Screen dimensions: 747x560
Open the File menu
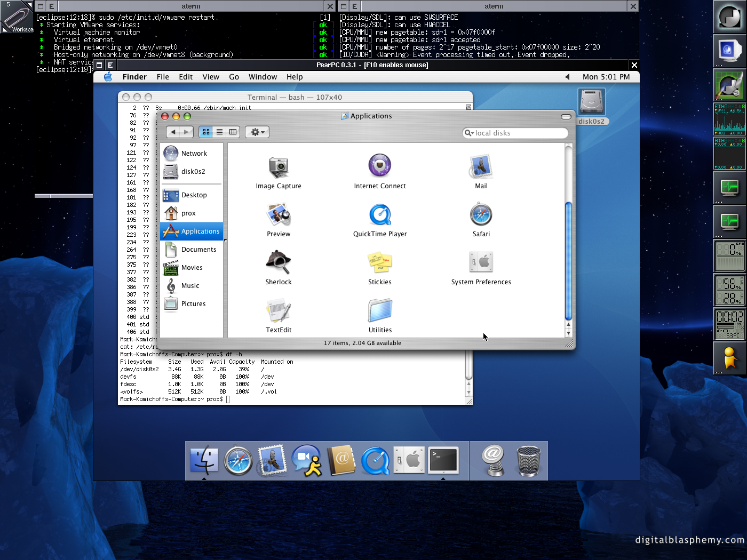pos(163,77)
